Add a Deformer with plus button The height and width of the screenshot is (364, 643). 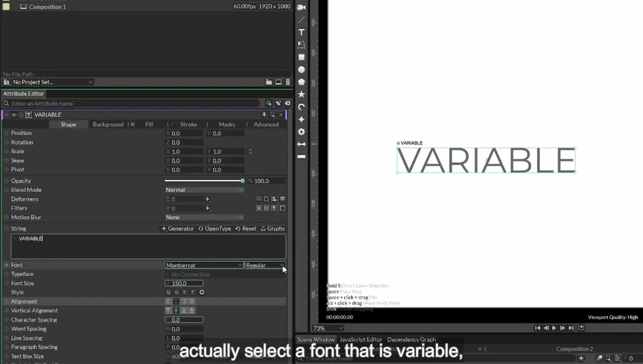tap(208, 199)
